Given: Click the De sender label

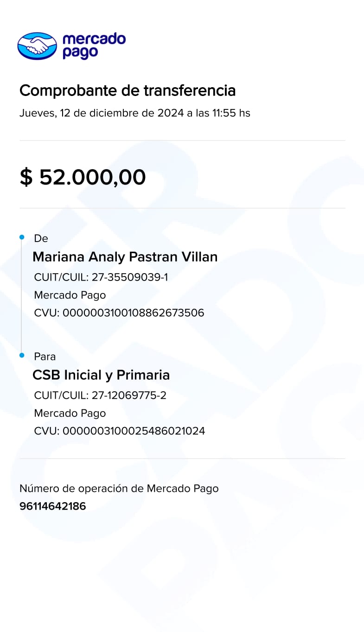Looking at the screenshot, I should pos(41,238).
